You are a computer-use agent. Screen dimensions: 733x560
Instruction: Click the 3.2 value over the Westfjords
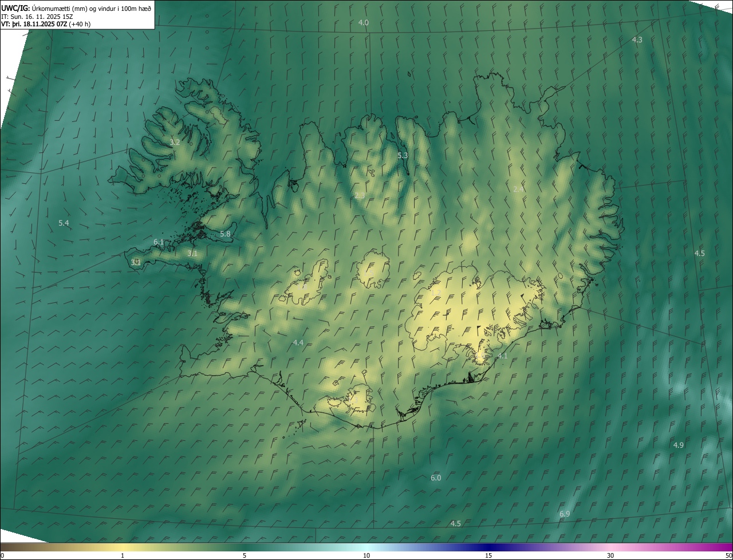point(175,142)
